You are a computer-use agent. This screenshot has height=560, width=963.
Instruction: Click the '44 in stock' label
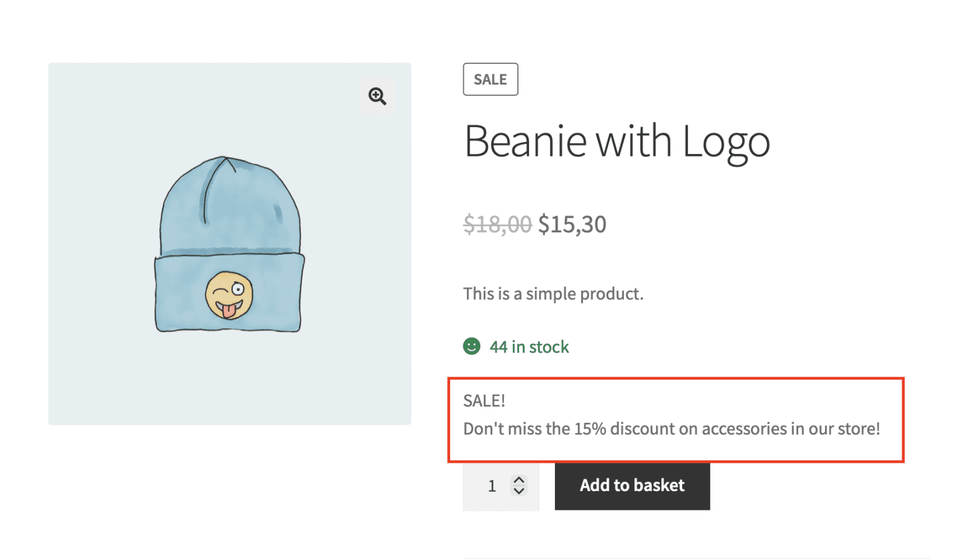(529, 347)
